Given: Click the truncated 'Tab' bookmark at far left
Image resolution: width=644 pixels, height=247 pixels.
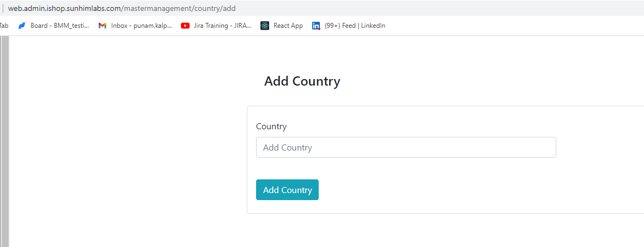Looking at the screenshot, I should 4,26.
